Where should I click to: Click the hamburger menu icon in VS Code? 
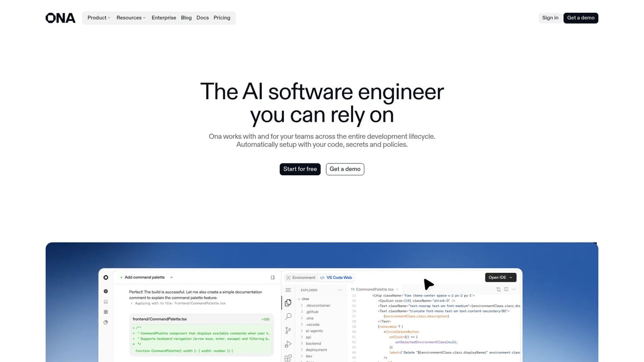[288, 290]
